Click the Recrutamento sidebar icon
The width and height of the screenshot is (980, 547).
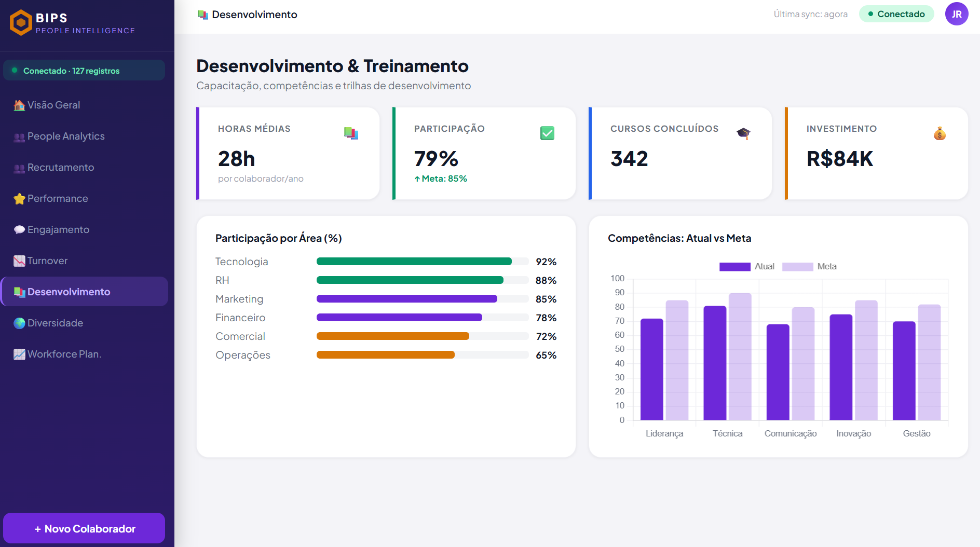pos(19,168)
